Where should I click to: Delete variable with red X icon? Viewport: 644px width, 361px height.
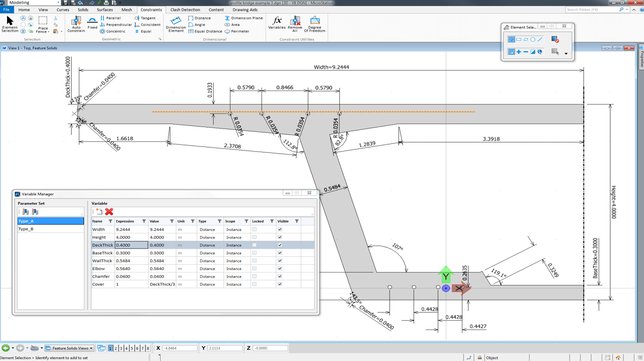pyautogui.click(x=109, y=212)
